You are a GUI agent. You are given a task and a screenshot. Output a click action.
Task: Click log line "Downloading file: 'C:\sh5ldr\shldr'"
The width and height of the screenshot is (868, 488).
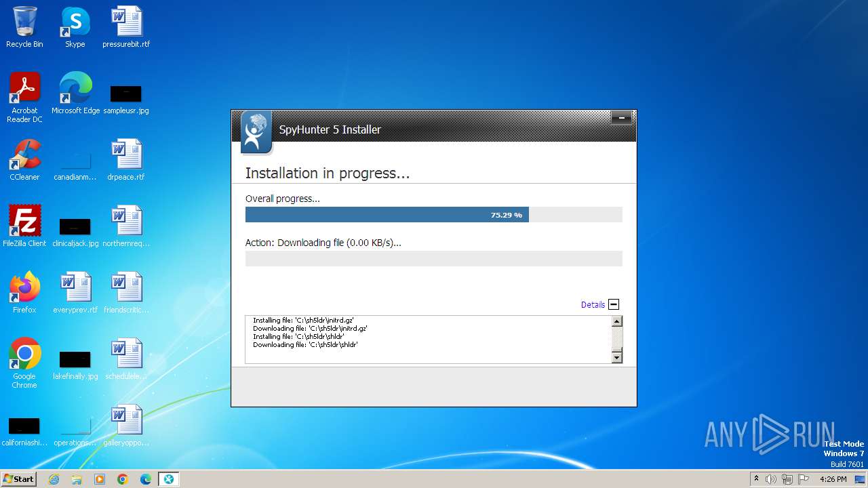(x=305, y=344)
